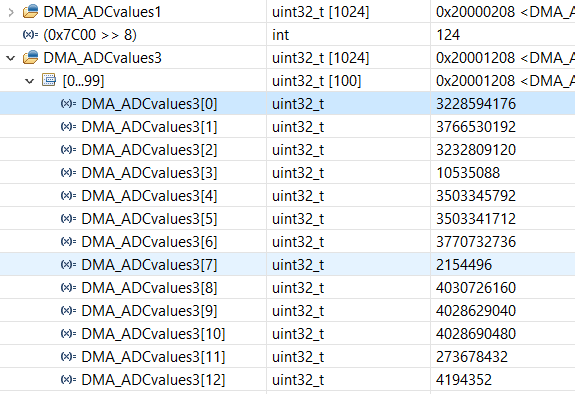Click variable icon for DMA_ADCvalues3[10]

[68, 333]
